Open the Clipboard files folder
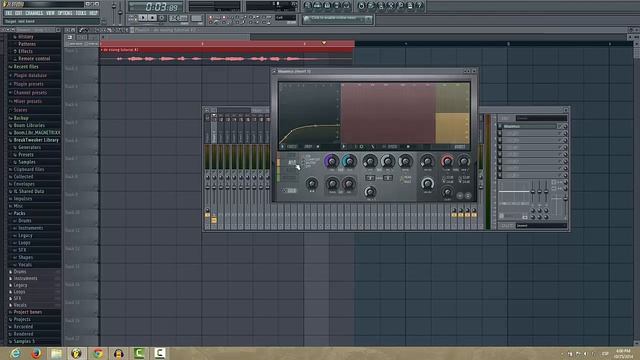The height and width of the screenshot is (360, 640). point(29,169)
